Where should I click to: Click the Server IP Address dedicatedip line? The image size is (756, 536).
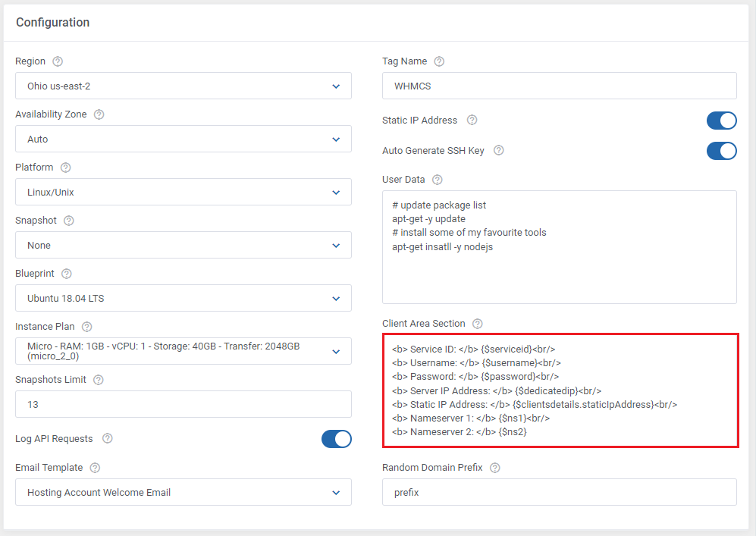click(497, 390)
